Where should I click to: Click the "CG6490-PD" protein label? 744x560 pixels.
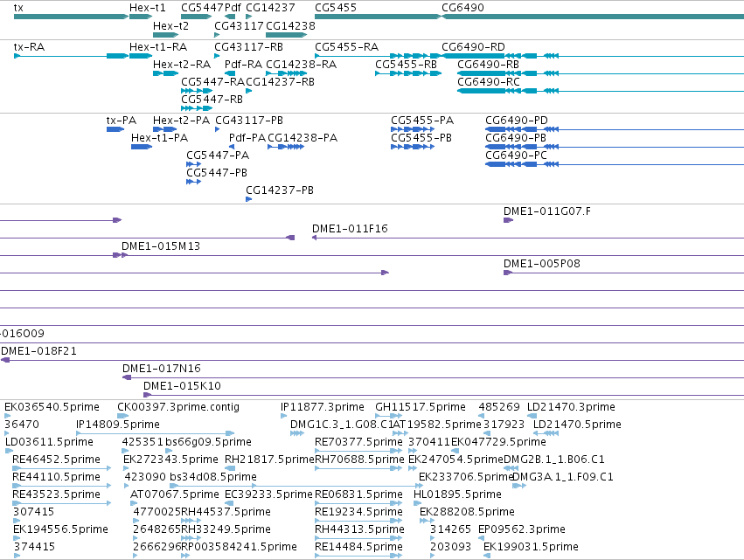coord(517,121)
